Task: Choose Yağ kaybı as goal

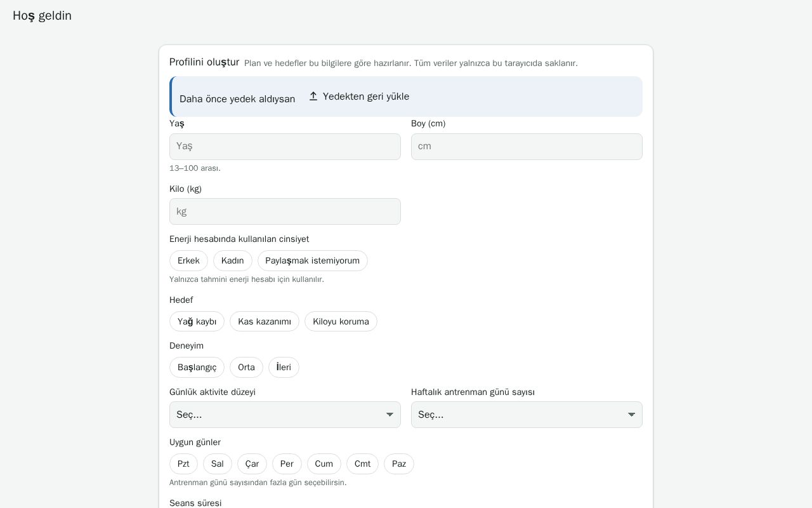Action: click(197, 321)
